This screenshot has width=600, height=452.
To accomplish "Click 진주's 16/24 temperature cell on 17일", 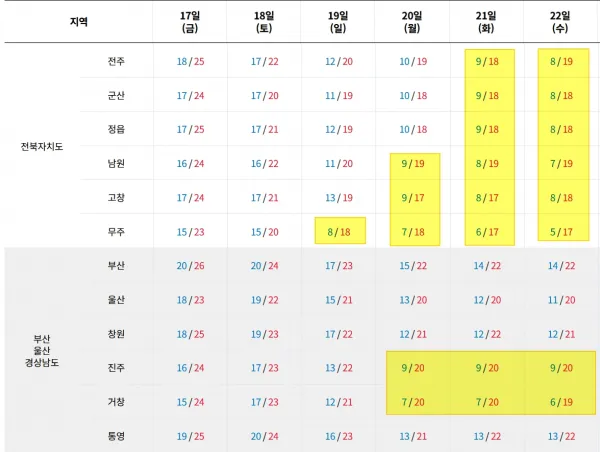I will [190, 367].
